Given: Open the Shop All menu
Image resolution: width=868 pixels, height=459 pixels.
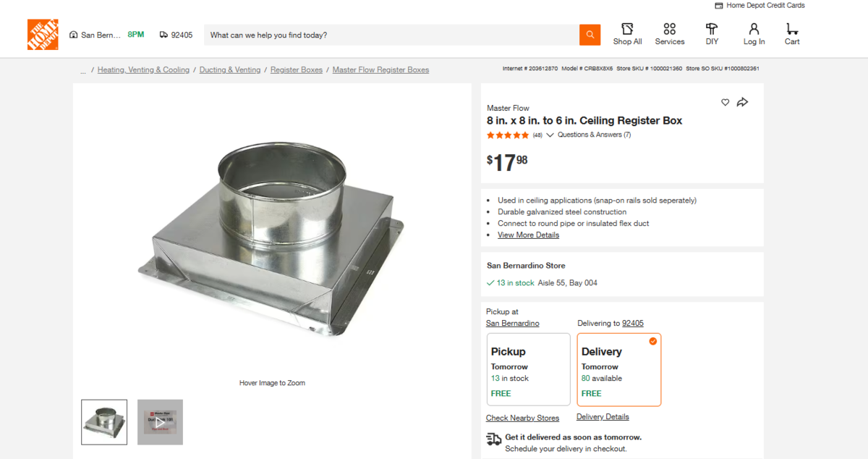Looking at the screenshot, I should (x=627, y=34).
